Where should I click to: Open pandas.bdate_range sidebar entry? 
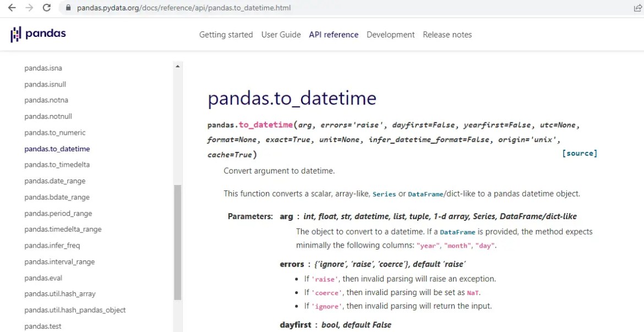[57, 197]
